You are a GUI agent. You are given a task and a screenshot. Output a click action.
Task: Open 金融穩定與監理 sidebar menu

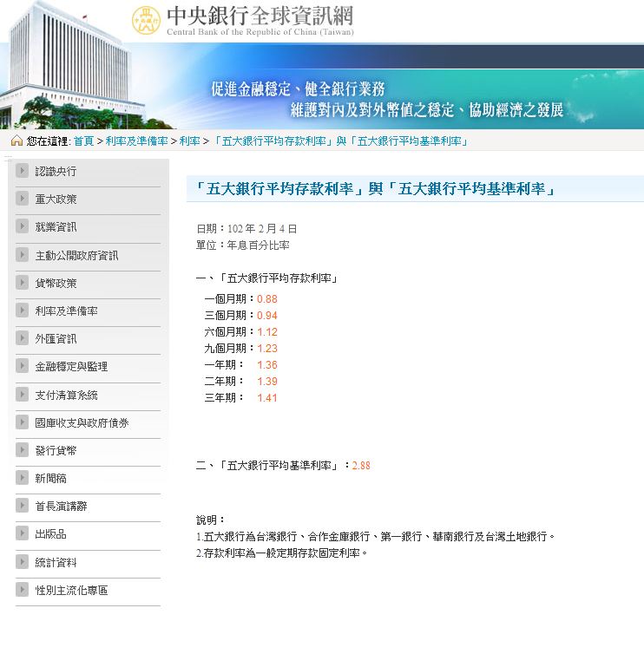coord(71,367)
